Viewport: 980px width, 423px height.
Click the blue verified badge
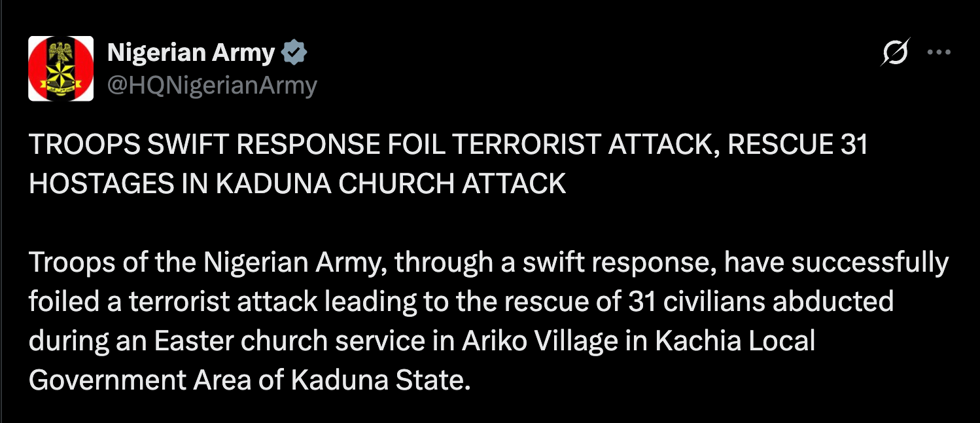tap(294, 53)
